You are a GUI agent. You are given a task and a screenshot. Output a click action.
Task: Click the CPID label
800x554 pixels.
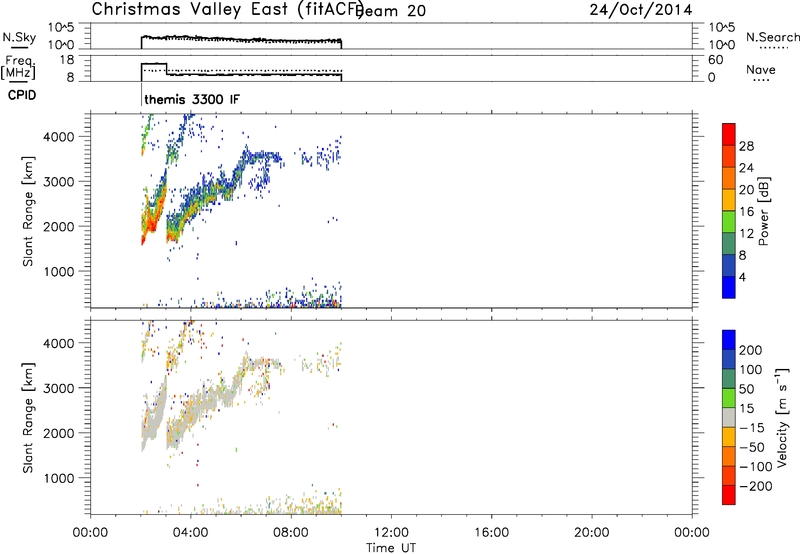coord(22,95)
